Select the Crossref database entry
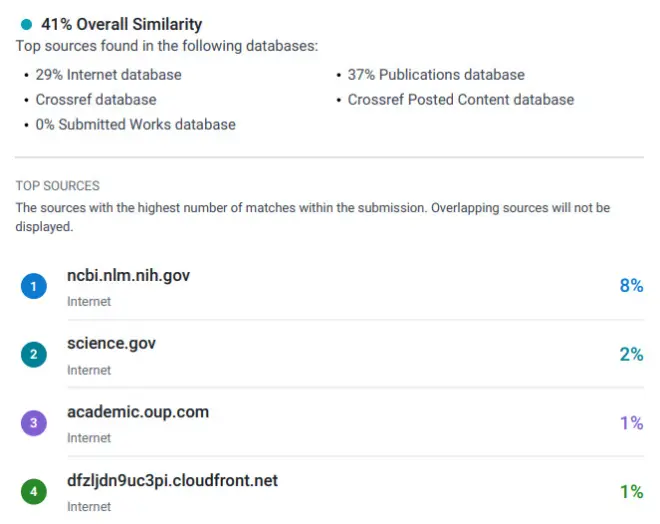 (x=96, y=99)
